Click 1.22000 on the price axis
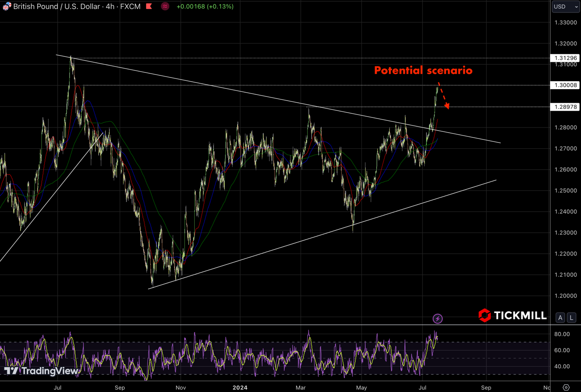Screen dimensions: 581x392 click(x=566, y=254)
